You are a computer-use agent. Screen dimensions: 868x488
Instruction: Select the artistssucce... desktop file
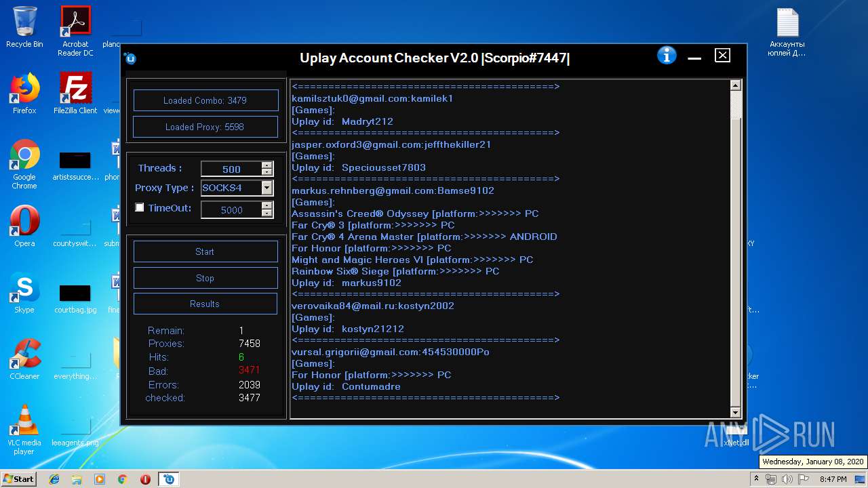pyautogui.click(x=75, y=165)
